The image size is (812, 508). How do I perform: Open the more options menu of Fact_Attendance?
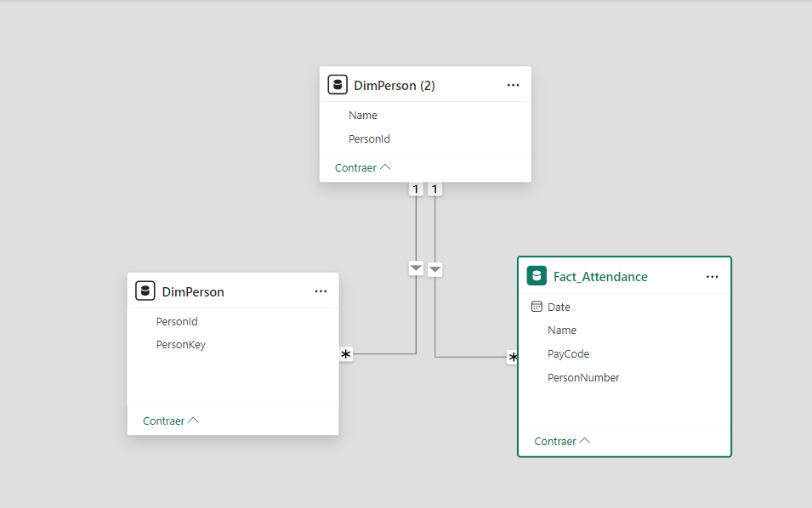pyautogui.click(x=712, y=277)
